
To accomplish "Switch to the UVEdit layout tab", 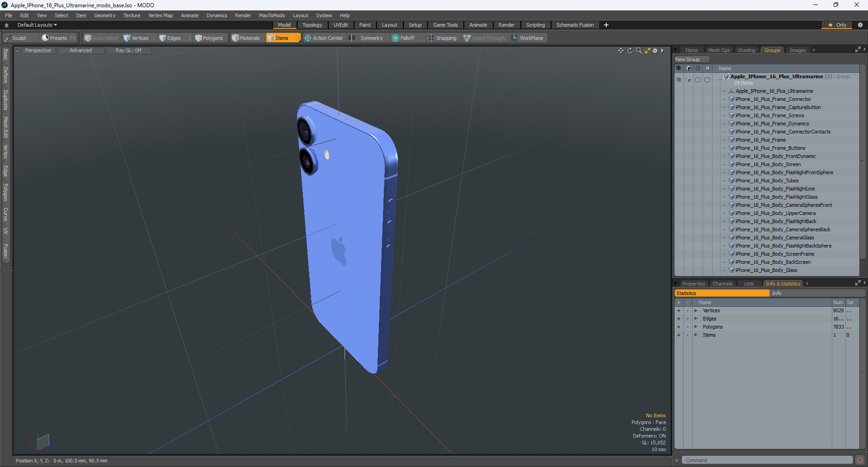I will tap(340, 25).
